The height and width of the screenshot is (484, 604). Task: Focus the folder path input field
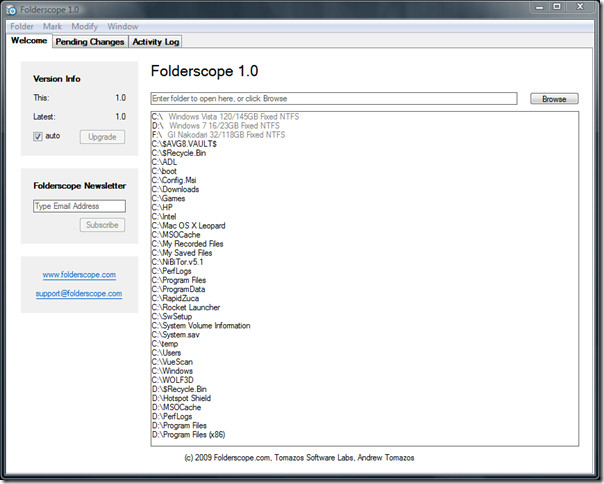point(334,99)
